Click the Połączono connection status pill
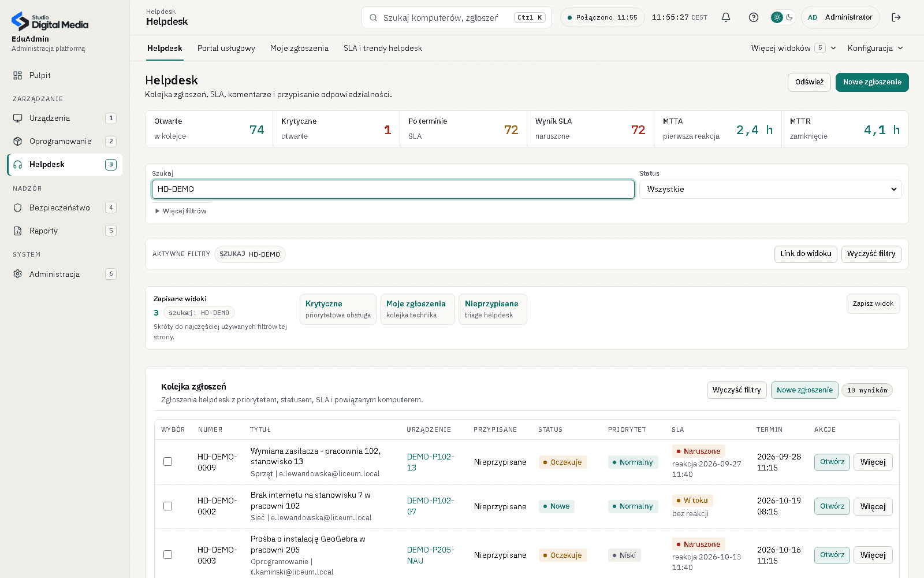The image size is (924, 578). click(x=602, y=17)
